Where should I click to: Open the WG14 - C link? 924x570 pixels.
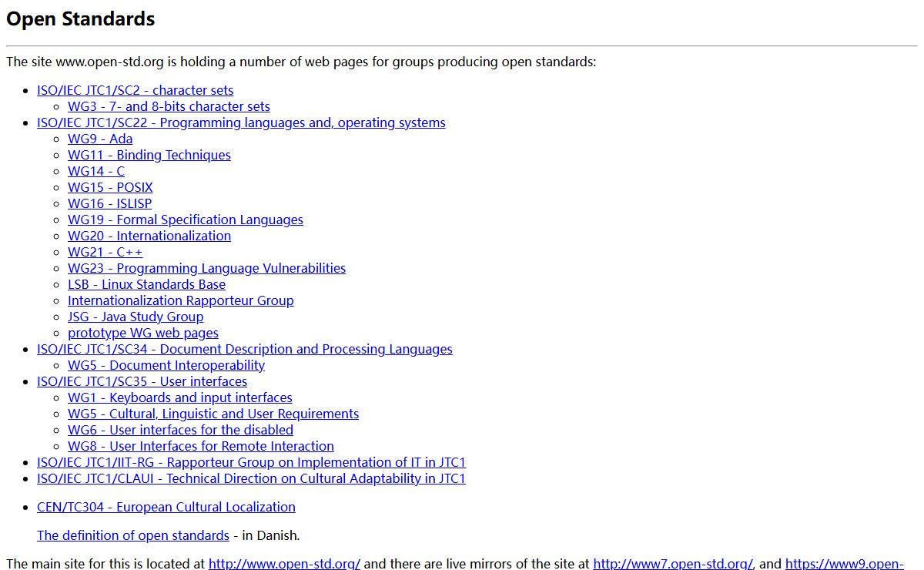click(x=95, y=171)
